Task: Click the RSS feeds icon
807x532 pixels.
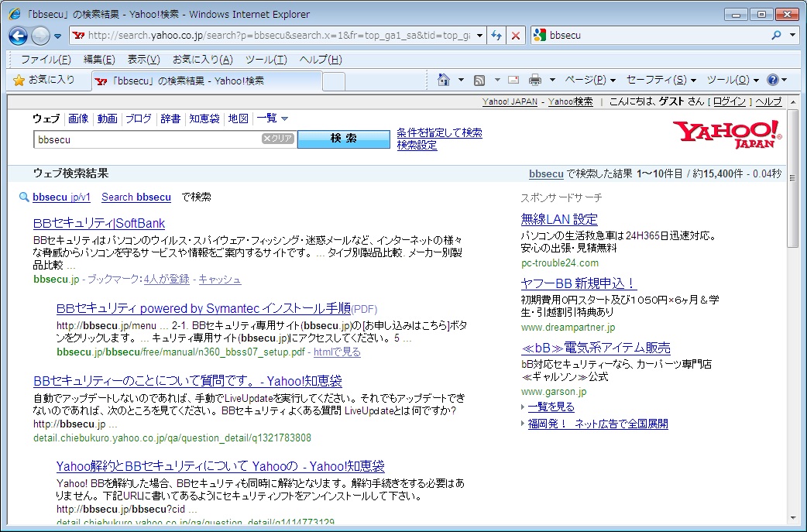Action: click(479, 81)
